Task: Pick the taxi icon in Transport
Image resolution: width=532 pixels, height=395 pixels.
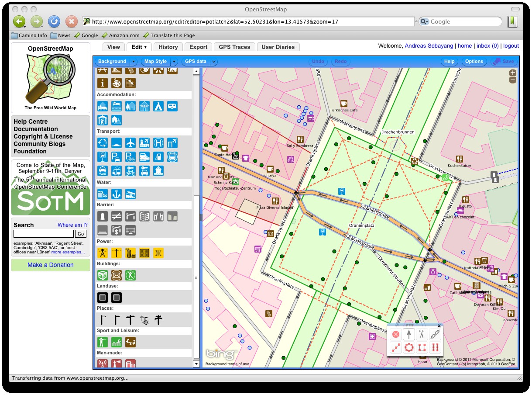Action: 103,170
